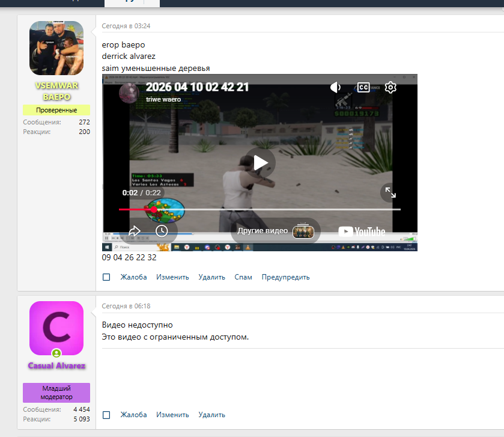Click 'Спам' on the first post
This screenshot has height=437, width=504.
(x=243, y=277)
